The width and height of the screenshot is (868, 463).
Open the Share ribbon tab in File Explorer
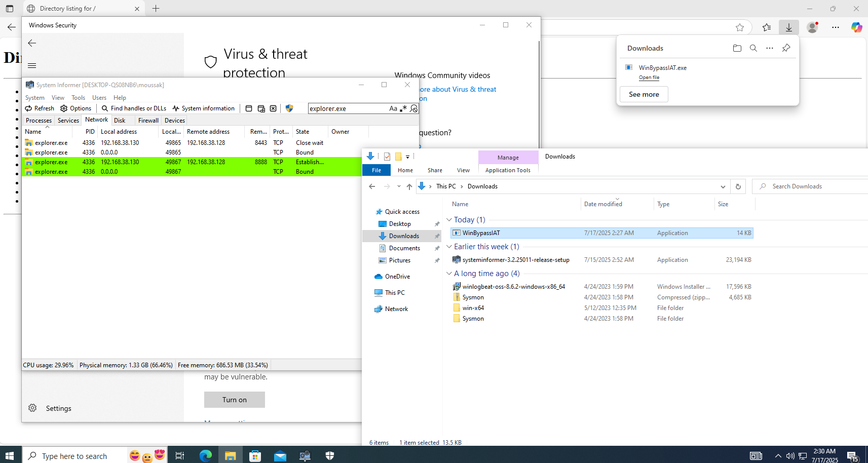(435, 170)
